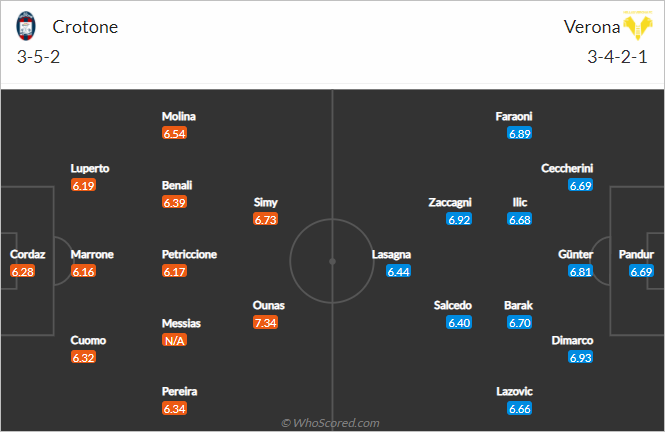Click Faraoni 6.89 rating badge
Viewport: 665px width, 432px height.
520,134
